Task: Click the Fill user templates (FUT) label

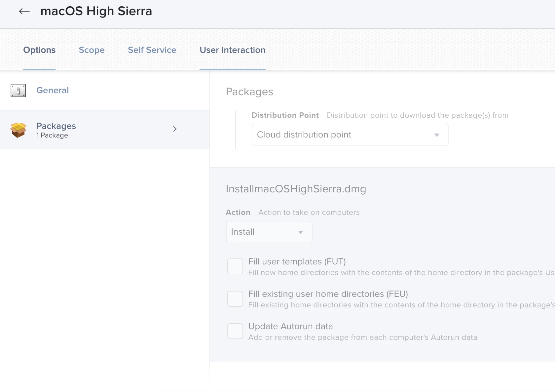Action: coord(297,261)
